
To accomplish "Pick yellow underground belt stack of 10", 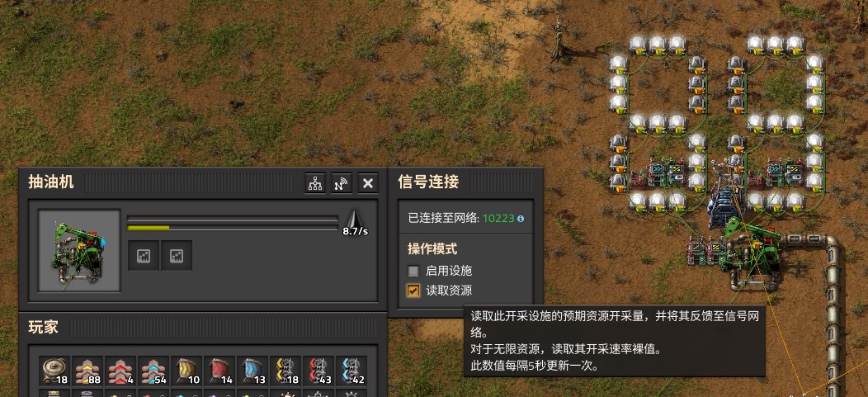I will click(x=186, y=371).
